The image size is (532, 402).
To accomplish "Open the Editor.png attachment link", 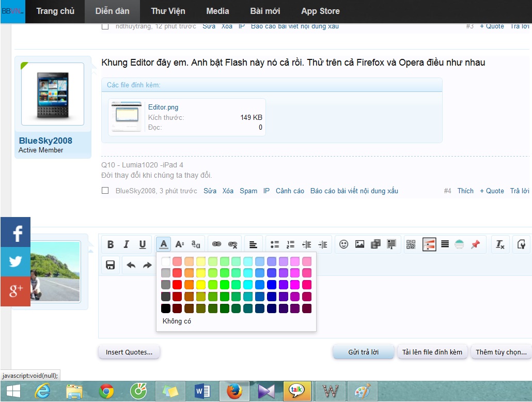I will (163, 107).
